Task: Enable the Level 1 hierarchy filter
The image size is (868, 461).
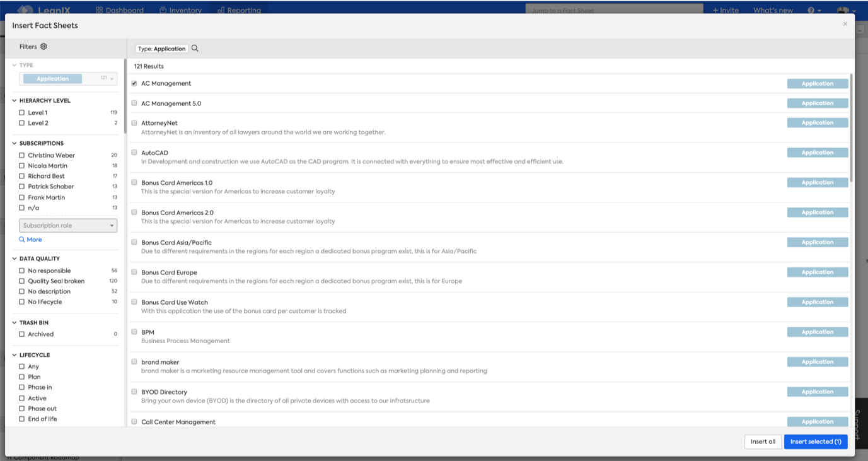Action: point(22,113)
